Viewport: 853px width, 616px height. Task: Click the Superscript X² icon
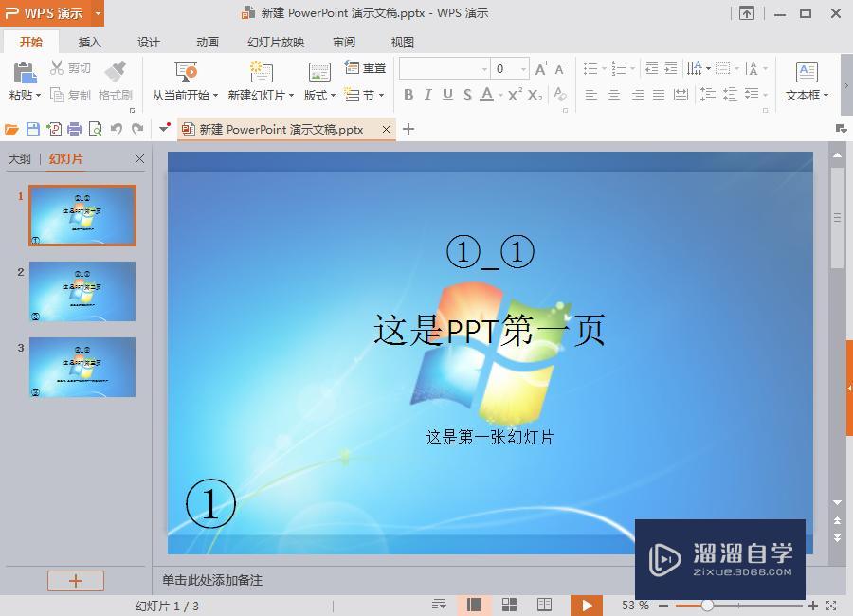point(516,95)
